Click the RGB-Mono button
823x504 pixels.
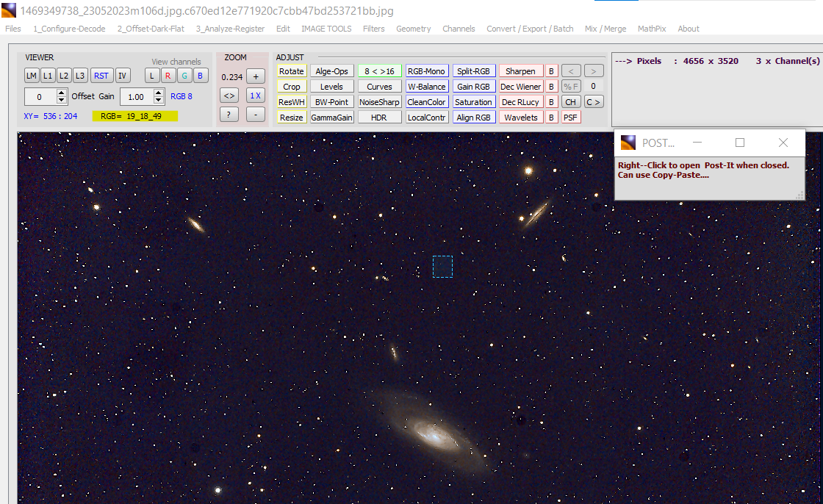coord(426,71)
